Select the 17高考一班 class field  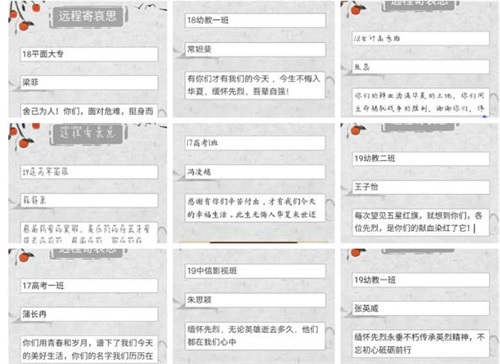coord(89,286)
